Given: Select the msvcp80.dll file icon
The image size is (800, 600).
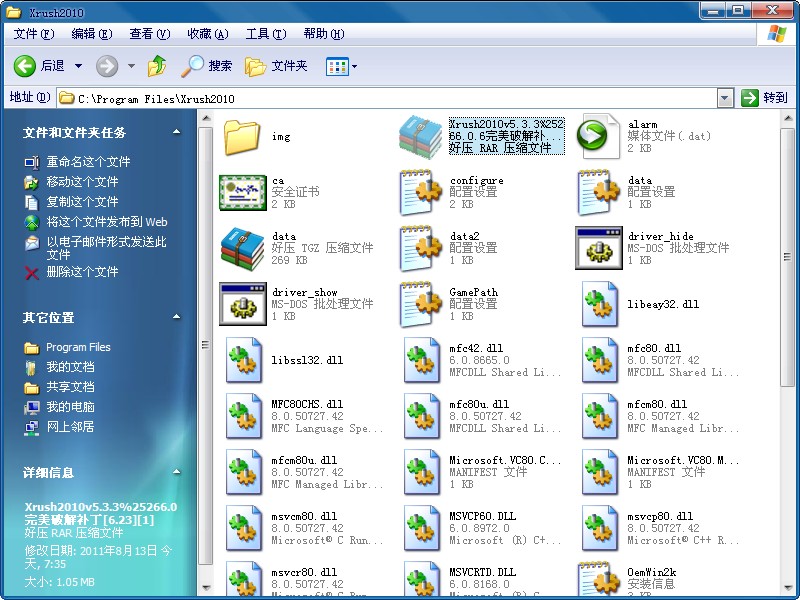Looking at the screenshot, I should [x=600, y=529].
